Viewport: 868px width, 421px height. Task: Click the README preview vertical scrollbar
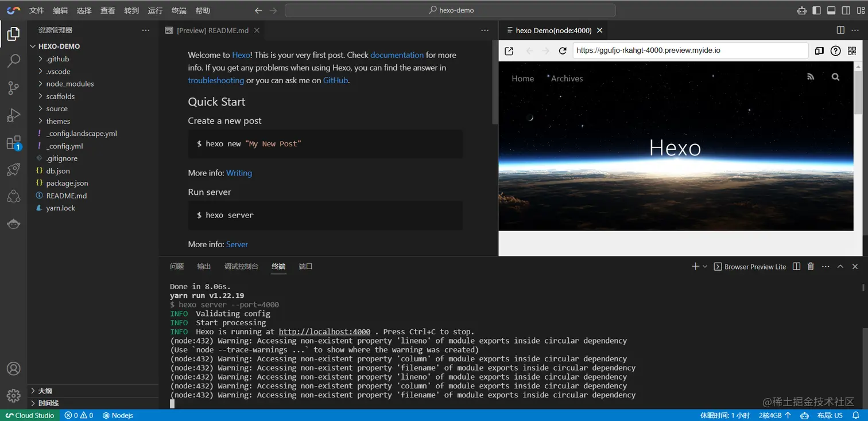(495, 82)
